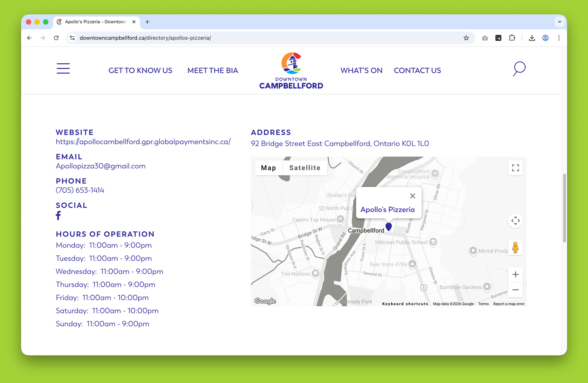Viewport: 588px width, 383px height.
Task: Click the map camera controls icon
Action: [x=515, y=221]
